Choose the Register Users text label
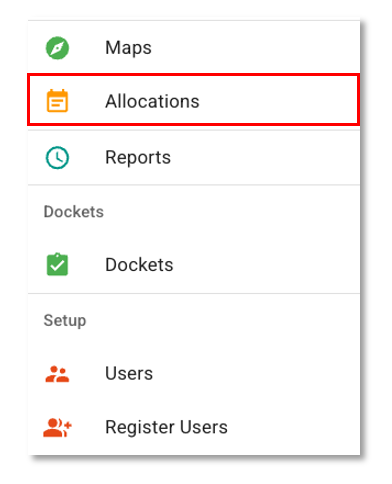Viewport: 392px width, 484px height. (x=166, y=427)
